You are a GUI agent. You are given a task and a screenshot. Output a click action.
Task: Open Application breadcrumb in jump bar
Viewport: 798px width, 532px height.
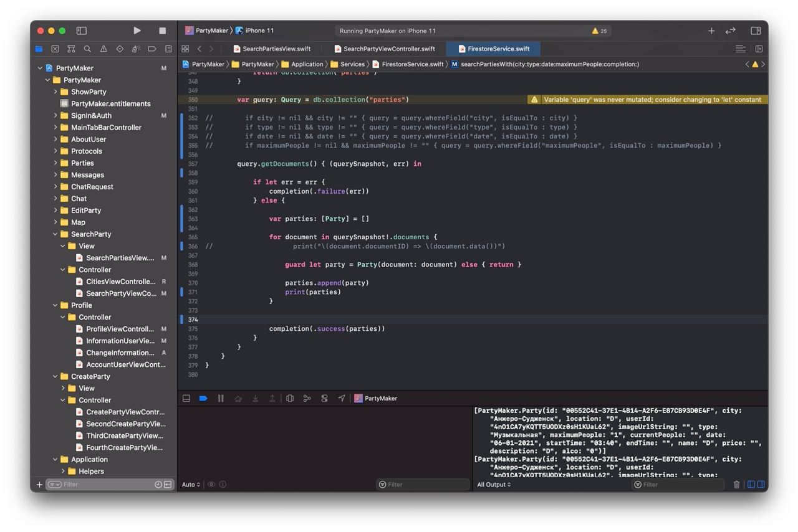302,64
